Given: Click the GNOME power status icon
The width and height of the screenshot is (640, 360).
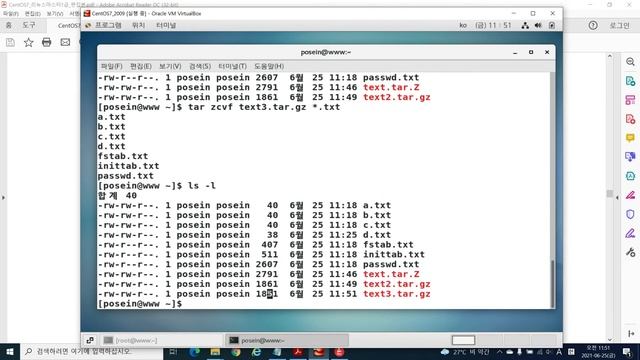Looking at the screenshot, I should [x=552, y=25].
